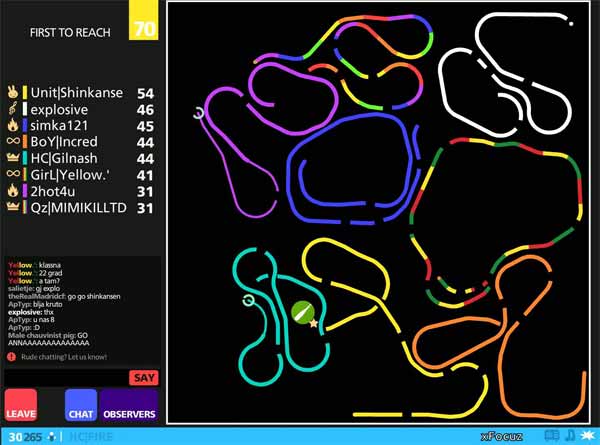This screenshot has height=445, width=600.
Task: Switch to the CHAT tab
Action: pyautogui.click(x=80, y=406)
